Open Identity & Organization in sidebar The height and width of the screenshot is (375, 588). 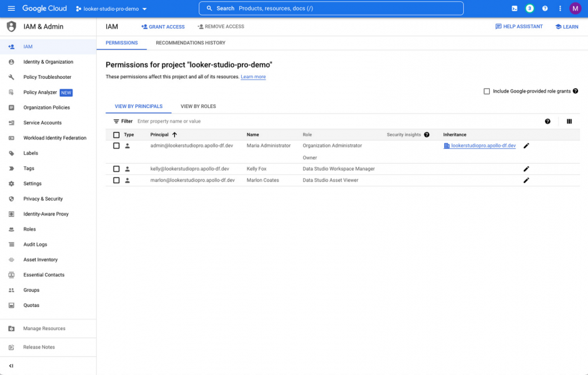point(48,62)
